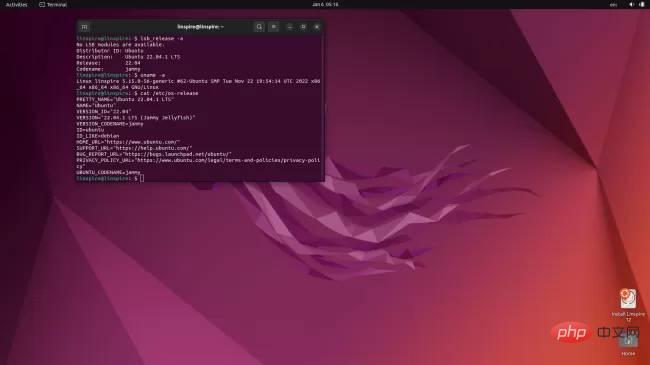The width and height of the screenshot is (650, 365).
Task: Click the HOME_URL ubuntu.com link
Action: tap(128, 142)
